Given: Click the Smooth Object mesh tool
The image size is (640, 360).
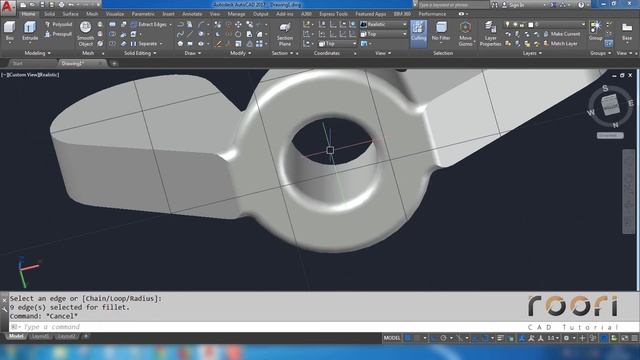Looking at the screenshot, I should point(85,33).
